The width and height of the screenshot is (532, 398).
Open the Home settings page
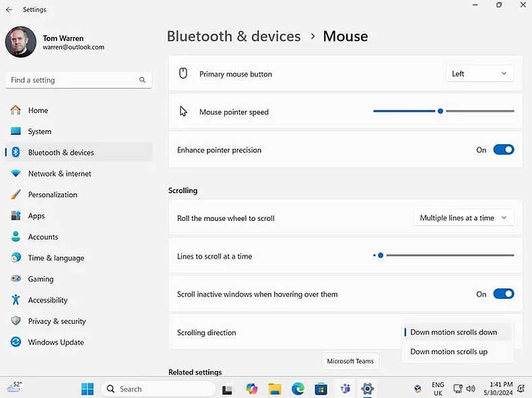(79, 110)
